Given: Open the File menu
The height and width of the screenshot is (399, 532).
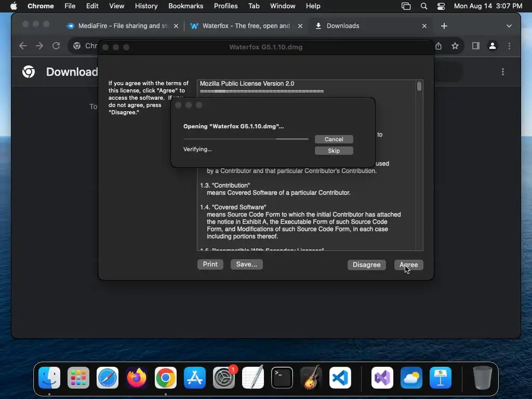Looking at the screenshot, I should 70,6.
